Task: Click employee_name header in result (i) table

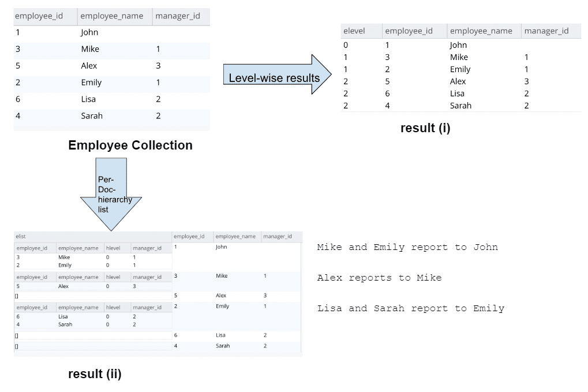Action: point(481,31)
